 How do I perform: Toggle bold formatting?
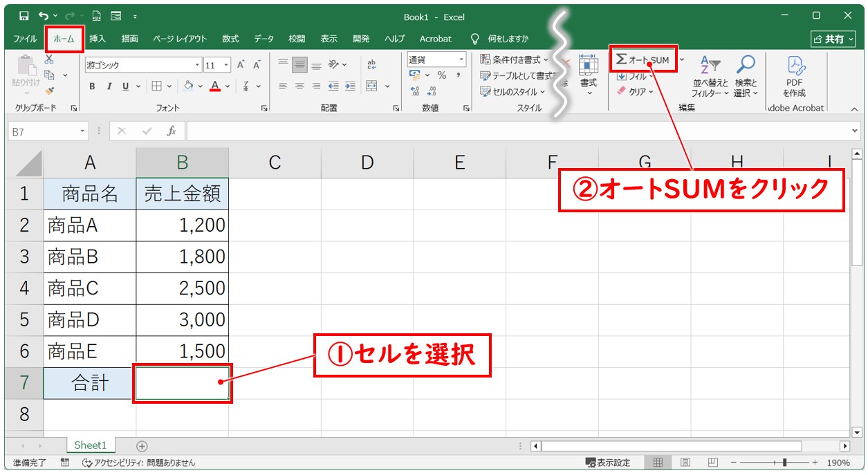click(92, 86)
